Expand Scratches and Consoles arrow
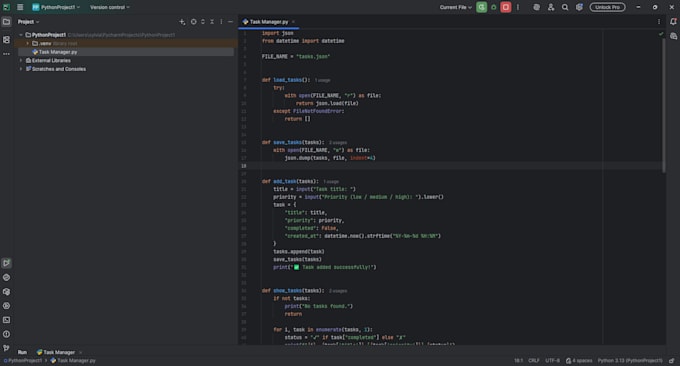The height and width of the screenshot is (366, 680). (21, 69)
